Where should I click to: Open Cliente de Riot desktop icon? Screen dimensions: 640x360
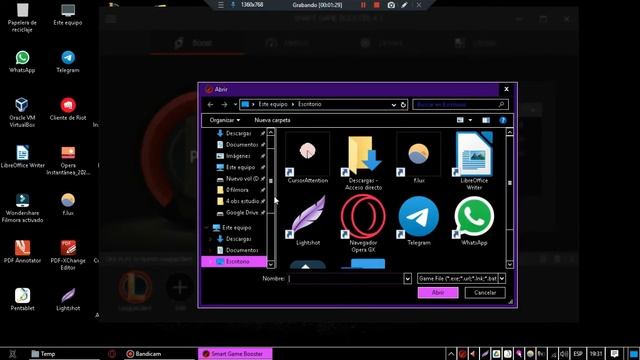pyautogui.click(x=68, y=109)
